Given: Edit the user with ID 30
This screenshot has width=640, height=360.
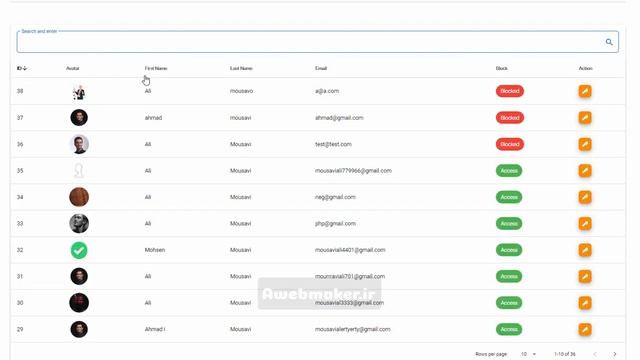Looking at the screenshot, I should [585, 303].
